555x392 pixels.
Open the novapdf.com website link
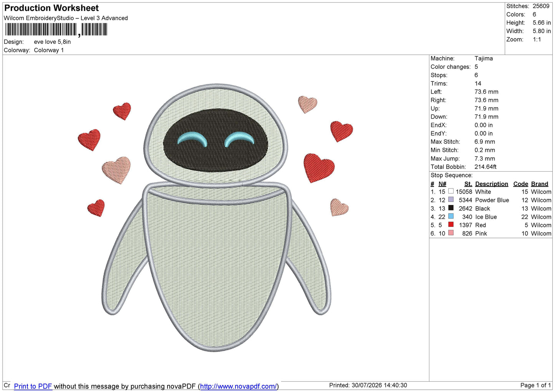pyautogui.click(x=238, y=386)
